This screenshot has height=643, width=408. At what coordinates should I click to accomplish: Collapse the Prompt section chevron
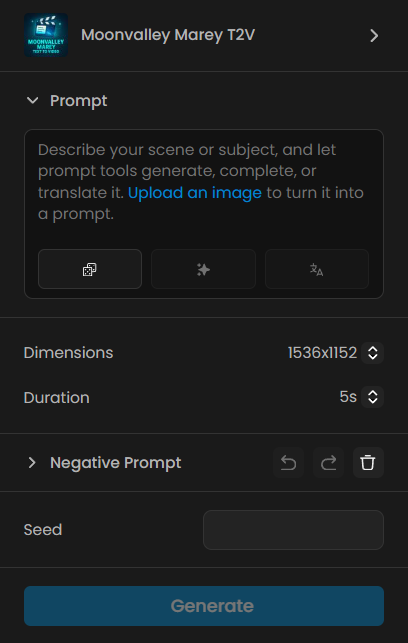click(32, 100)
